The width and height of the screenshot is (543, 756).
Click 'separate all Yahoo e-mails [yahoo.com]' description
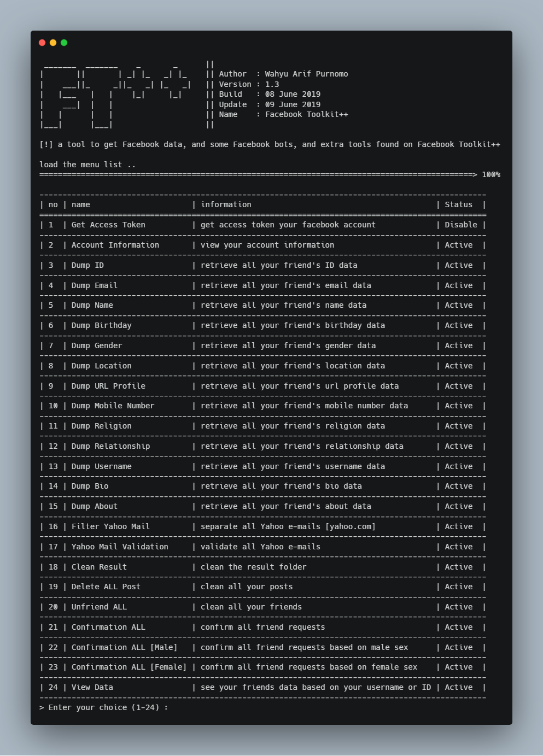pos(288,526)
